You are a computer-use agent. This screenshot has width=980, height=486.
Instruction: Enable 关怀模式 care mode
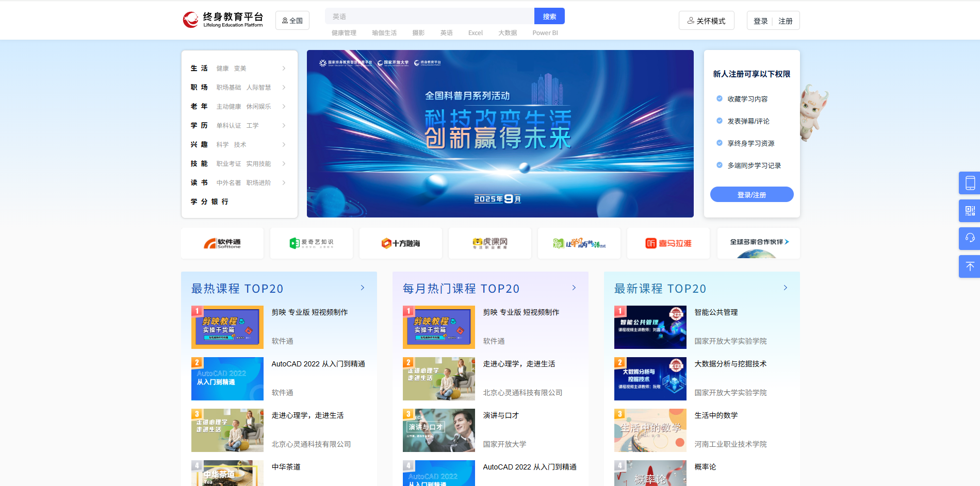706,20
